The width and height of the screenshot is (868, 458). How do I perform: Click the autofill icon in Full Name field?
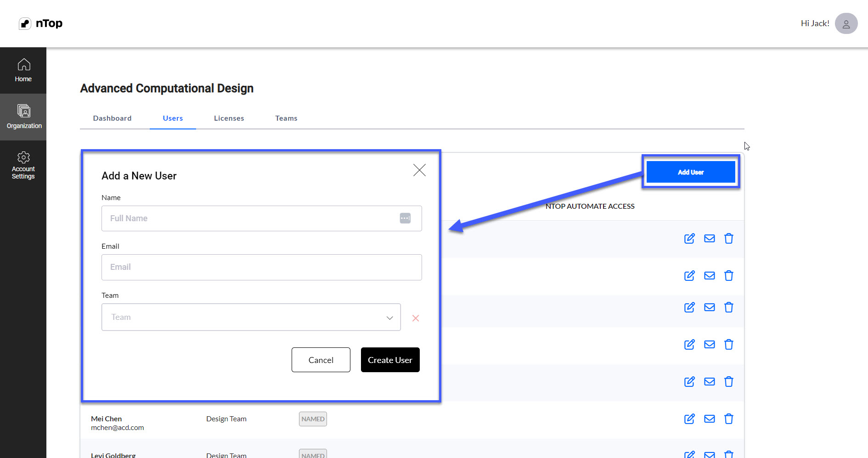click(x=405, y=218)
